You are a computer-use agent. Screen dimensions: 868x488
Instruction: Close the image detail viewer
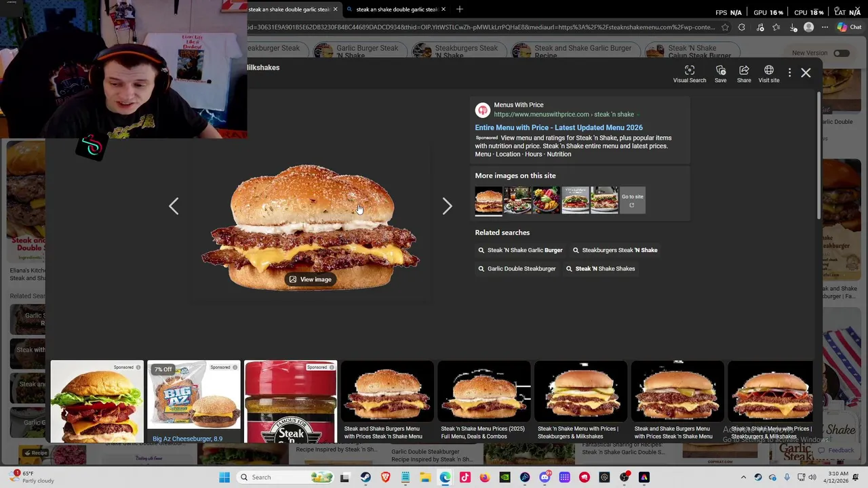coord(806,73)
